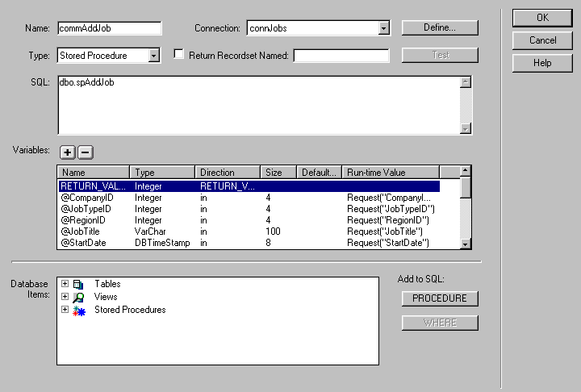This screenshot has width=581, height=392.
Task: Expand the Tables tree node
Action: click(65, 284)
